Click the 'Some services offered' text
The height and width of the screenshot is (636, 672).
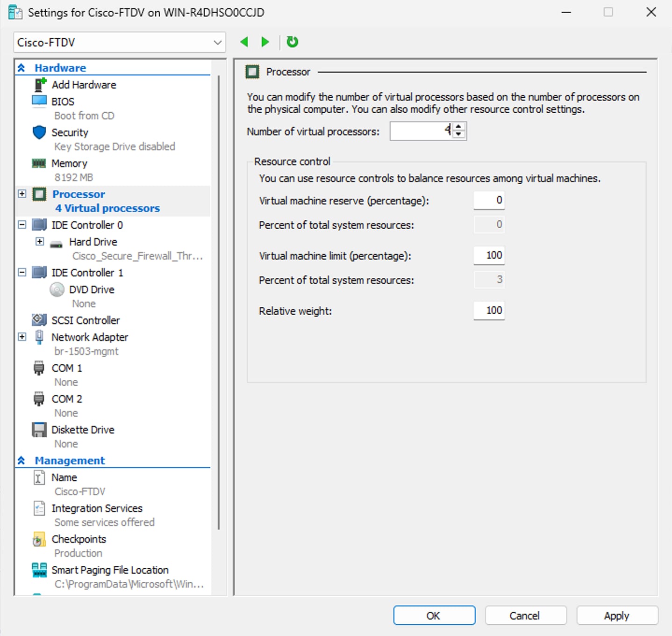pyautogui.click(x=104, y=522)
